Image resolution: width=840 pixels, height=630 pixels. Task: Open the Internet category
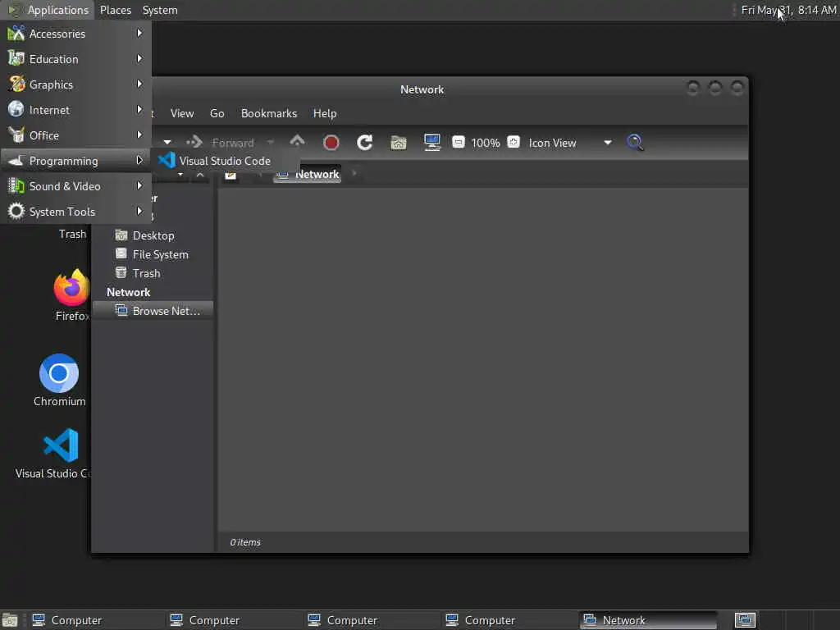pyautogui.click(x=75, y=110)
